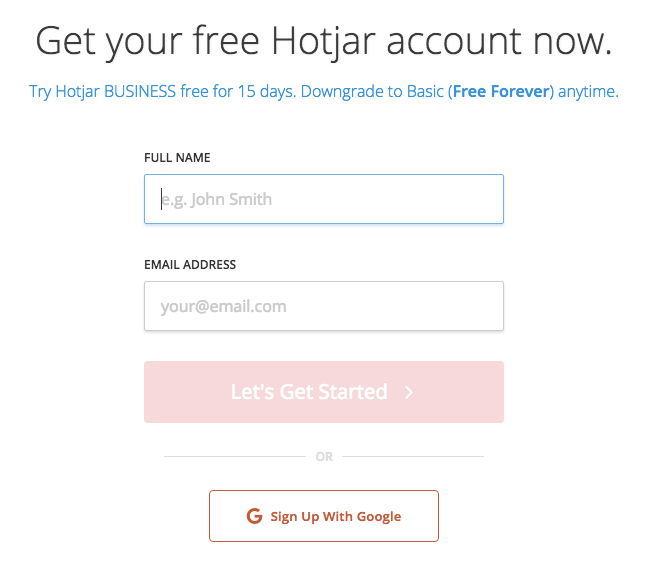
Task: Focus the Full Name input field
Action: pos(324,199)
